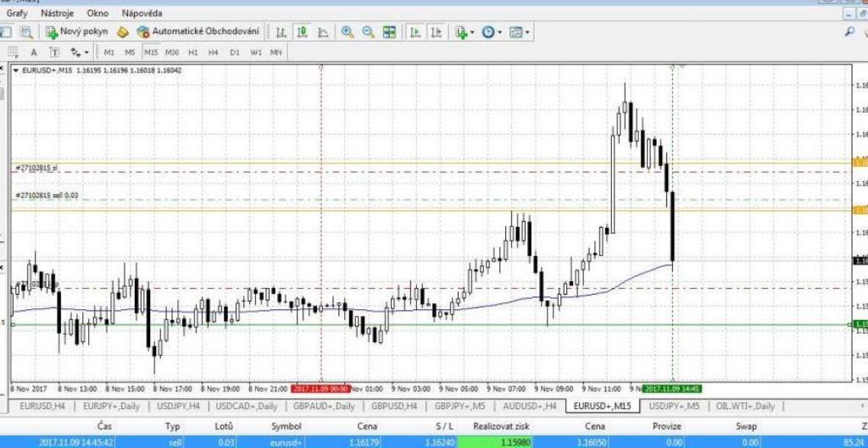Sort orders by Typ column header
The image size is (868, 448).
pos(172,427)
